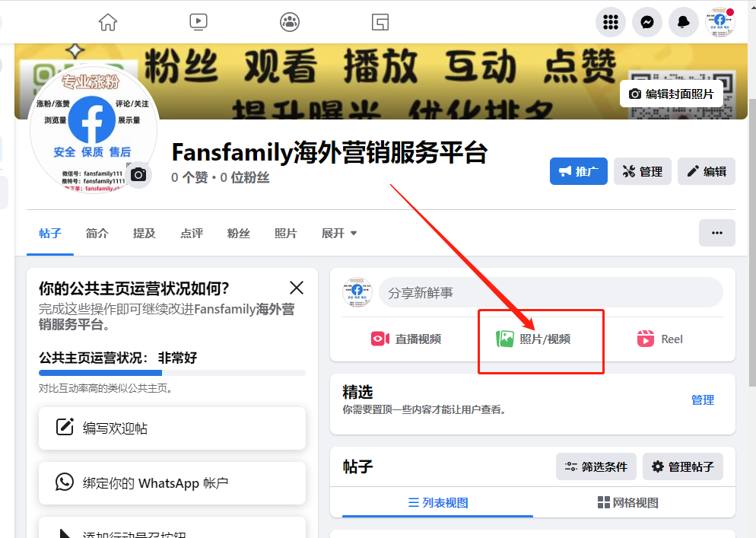Select 列表视图 list view tab
756x538 pixels.
pyautogui.click(x=438, y=503)
